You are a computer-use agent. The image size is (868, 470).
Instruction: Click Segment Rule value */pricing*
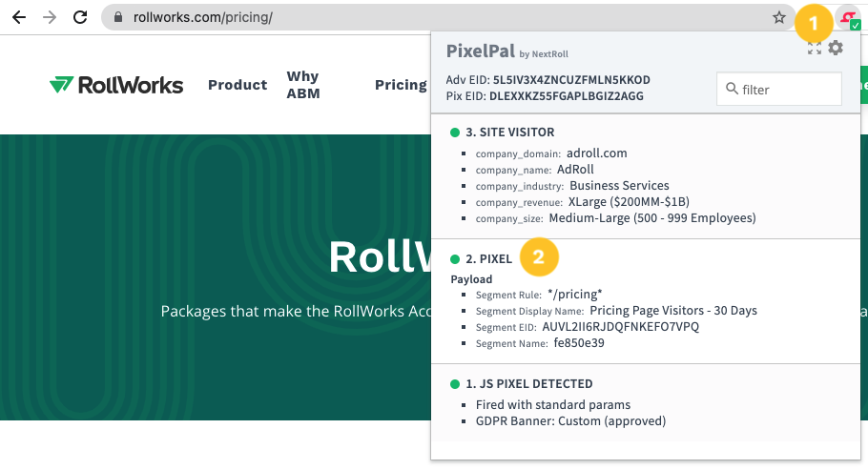[x=574, y=295]
